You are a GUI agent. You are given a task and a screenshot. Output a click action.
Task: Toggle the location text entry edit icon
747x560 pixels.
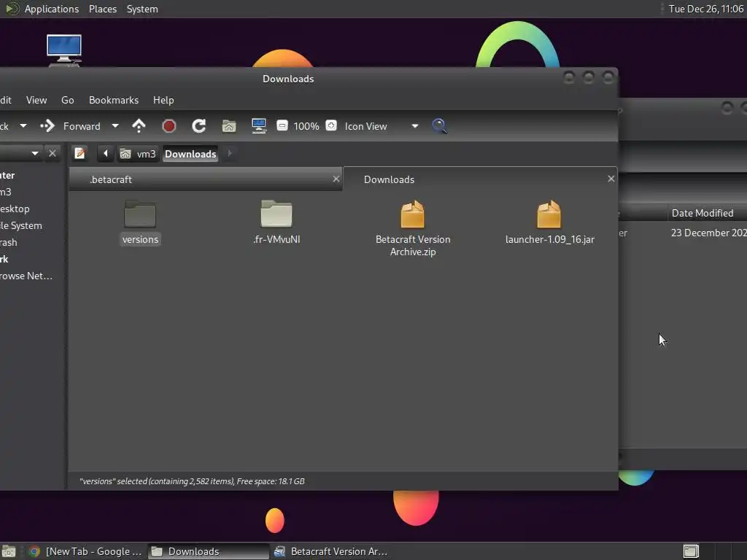(x=80, y=153)
